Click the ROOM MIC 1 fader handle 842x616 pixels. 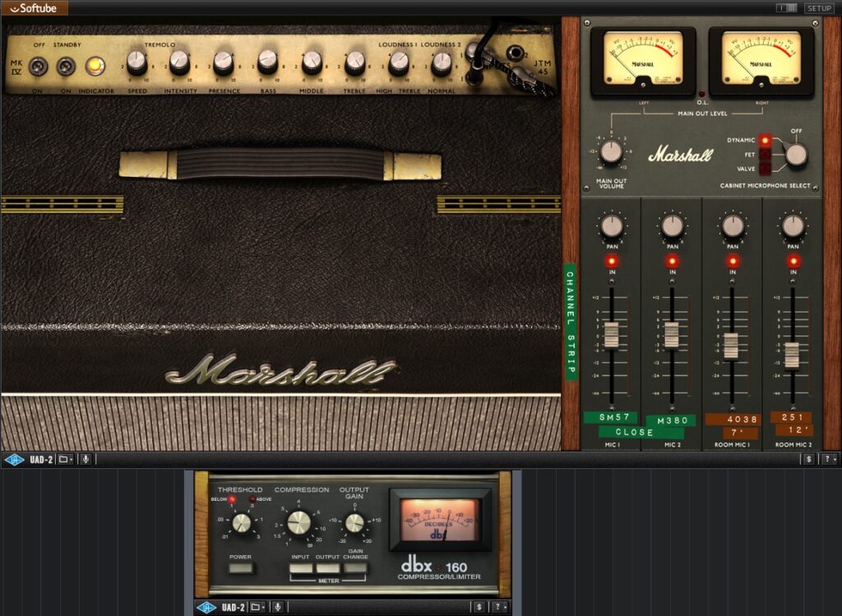tap(731, 346)
